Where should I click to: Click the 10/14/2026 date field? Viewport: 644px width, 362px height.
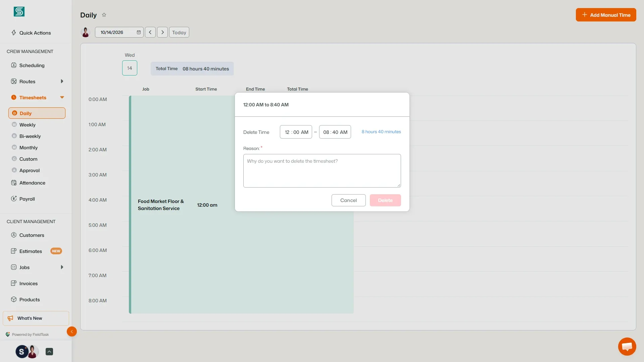pyautogui.click(x=119, y=32)
